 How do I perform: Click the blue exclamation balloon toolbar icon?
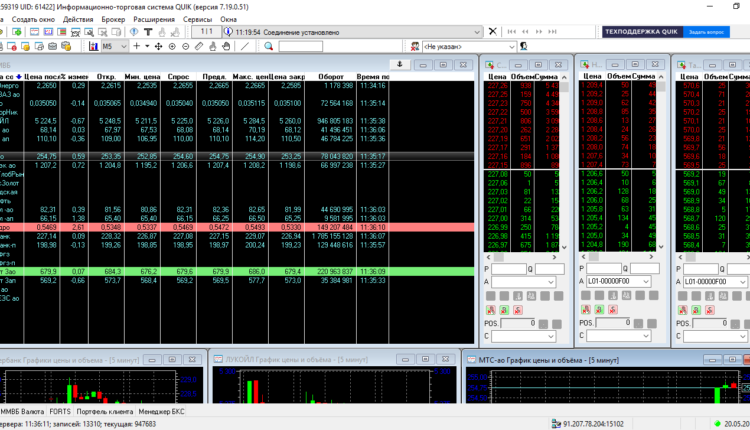click(134, 32)
